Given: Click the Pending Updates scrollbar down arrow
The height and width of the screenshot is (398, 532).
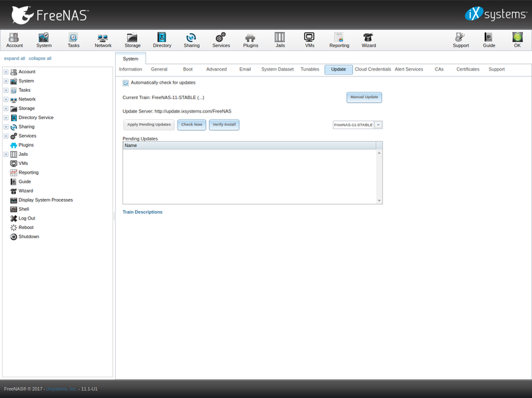Looking at the screenshot, I should pyautogui.click(x=379, y=201).
